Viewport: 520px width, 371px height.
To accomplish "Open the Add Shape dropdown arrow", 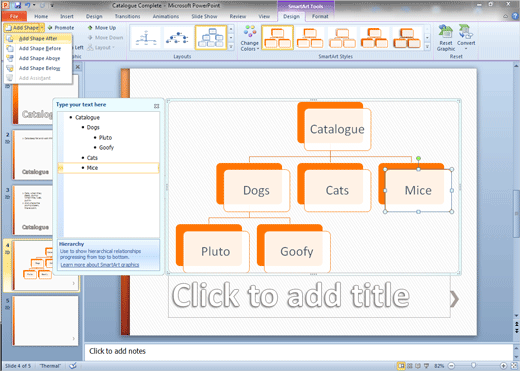I will [42, 28].
